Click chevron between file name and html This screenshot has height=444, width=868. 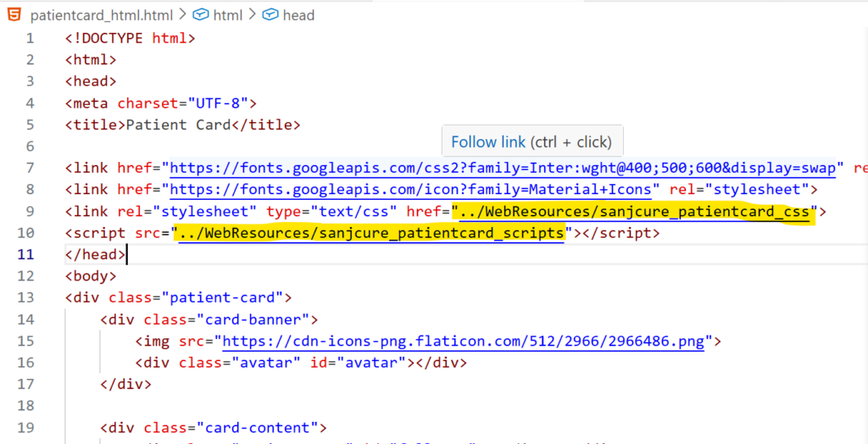click(183, 15)
